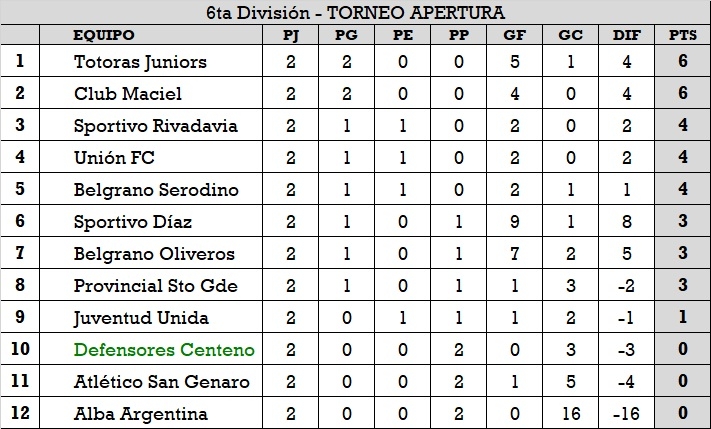This screenshot has height=429, width=711.
Task: Click the Provincial Sto Gde team cell
Action: click(x=155, y=286)
